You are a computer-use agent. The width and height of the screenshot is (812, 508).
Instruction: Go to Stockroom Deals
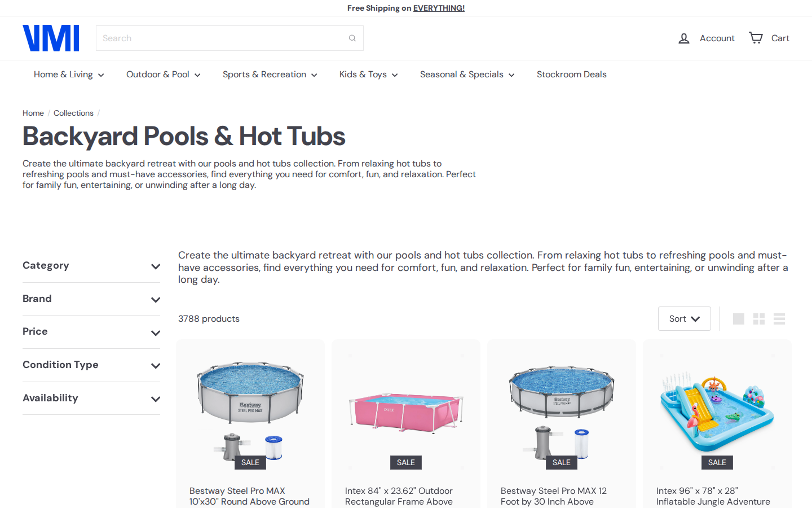571,75
